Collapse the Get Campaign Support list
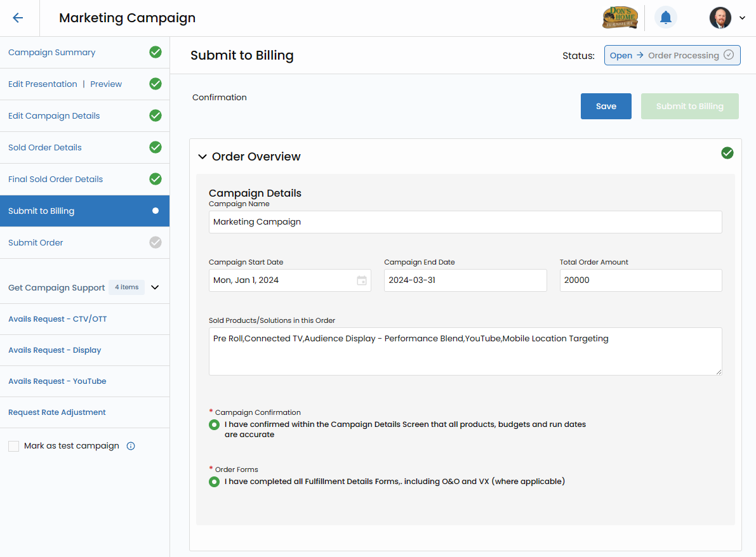Viewport: 756px width, 557px height. (155, 287)
